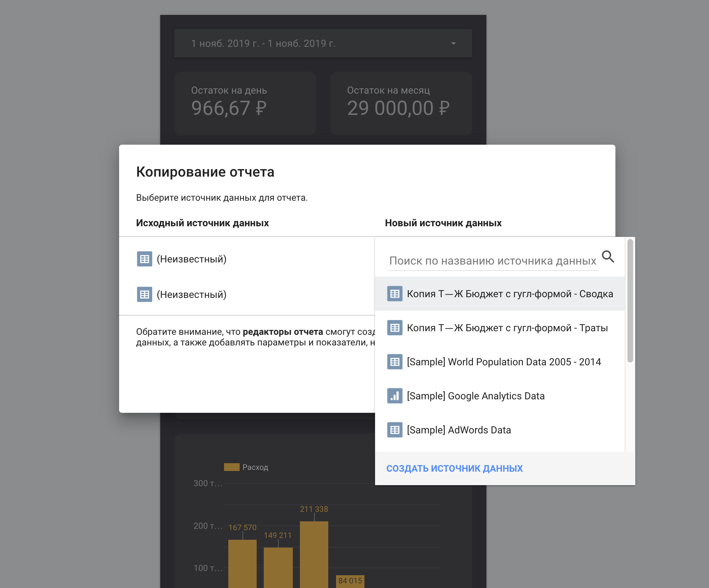Click the date range '1 нояб. 2019 г.' field

pyautogui.click(x=323, y=43)
